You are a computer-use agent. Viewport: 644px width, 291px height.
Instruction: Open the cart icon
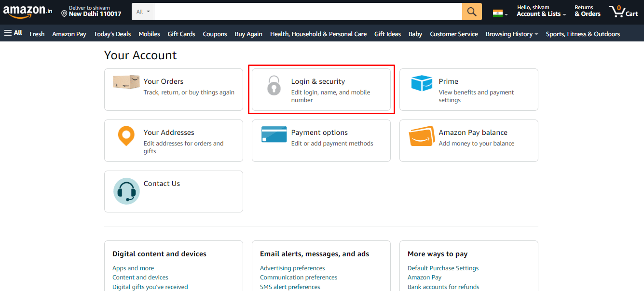pos(623,11)
